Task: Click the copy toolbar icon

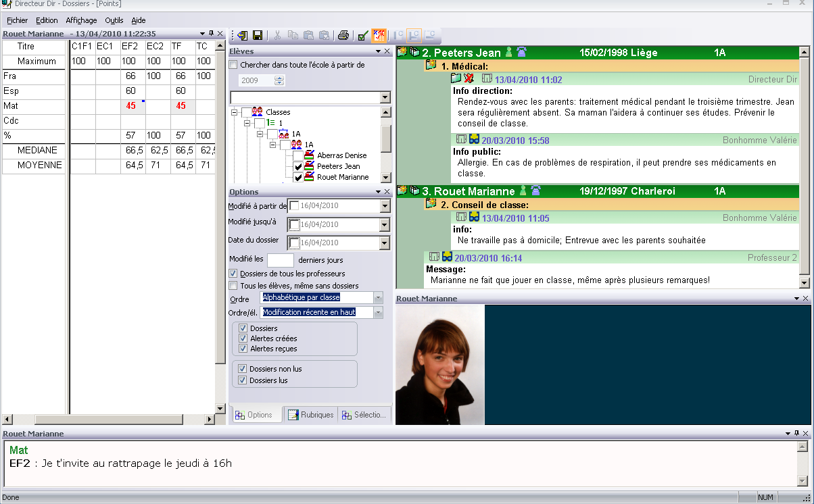Action: [x=293, y=35]
